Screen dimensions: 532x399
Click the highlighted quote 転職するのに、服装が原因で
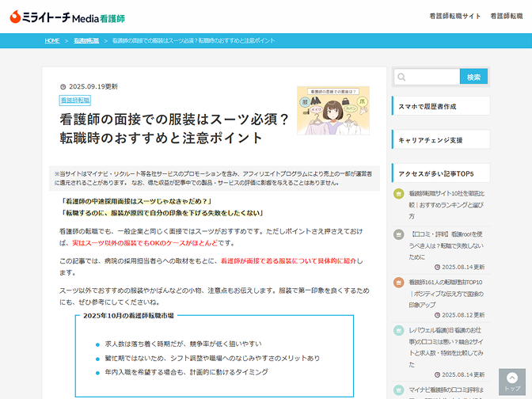pyautogui.click(x=161, y=213)
